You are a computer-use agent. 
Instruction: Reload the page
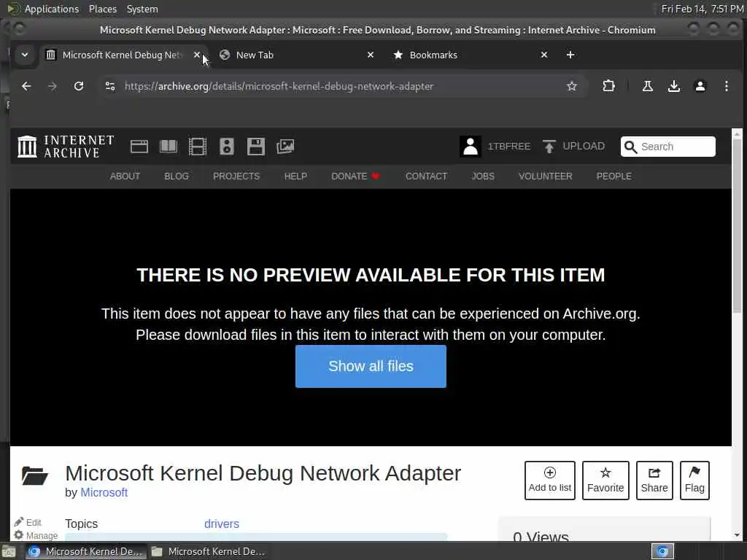click(x=79, y=86)
